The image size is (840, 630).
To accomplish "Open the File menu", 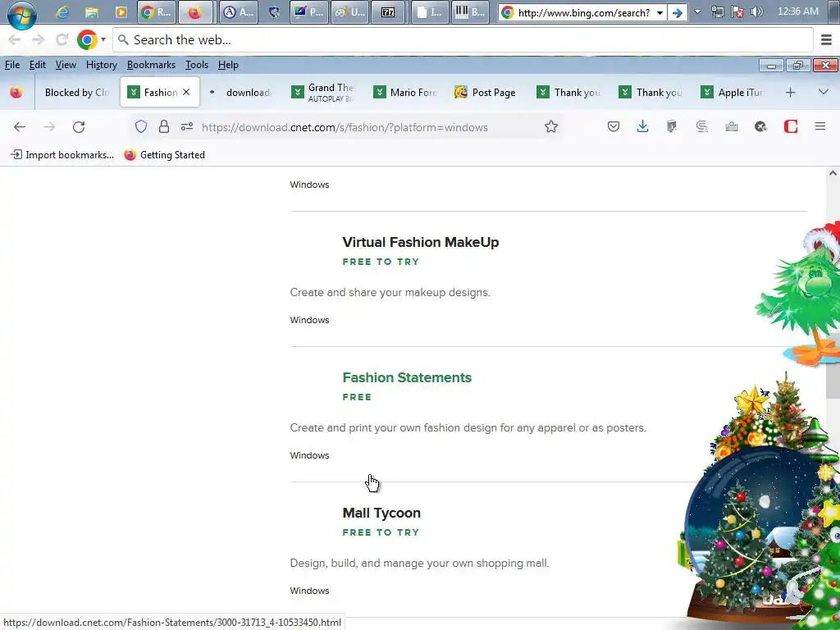I will [12, 65].
